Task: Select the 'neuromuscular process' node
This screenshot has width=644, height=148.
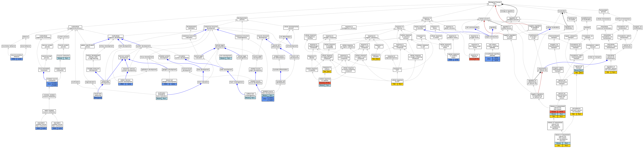Action: coord(47,57)
